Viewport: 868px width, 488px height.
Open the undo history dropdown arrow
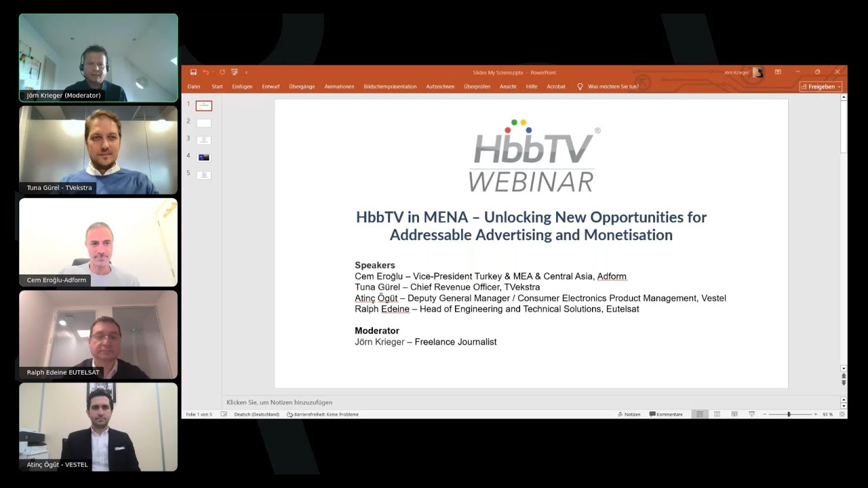[x=212, y=73]
